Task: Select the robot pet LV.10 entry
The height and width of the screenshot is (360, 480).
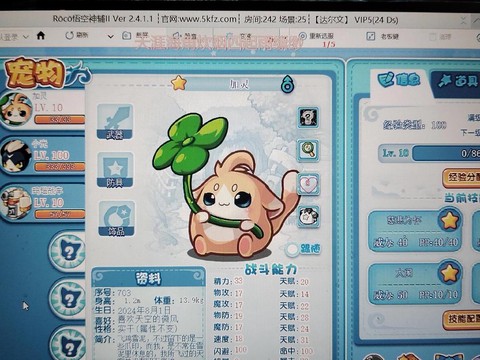Action: (x=42, y=203)
